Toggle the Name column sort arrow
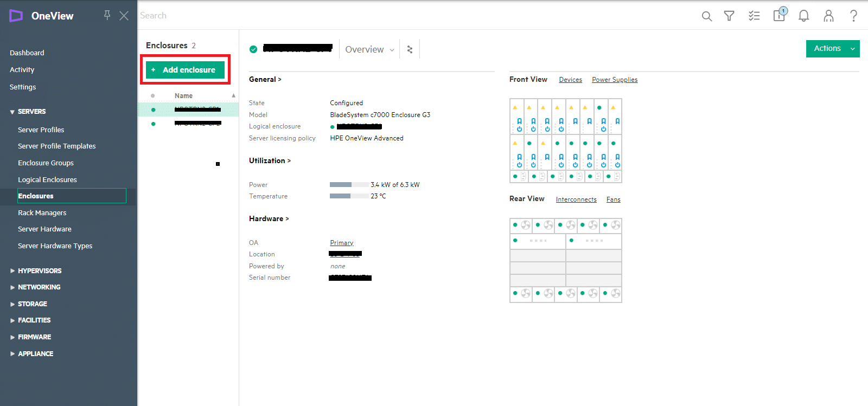 234,96
